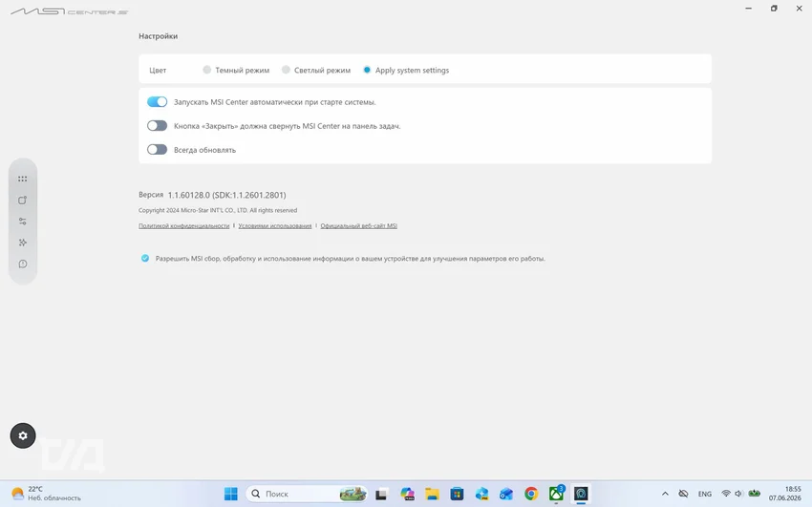Open the Xbox taskbar icon
The height and width of the screenshot is (507, 812).
556,494
